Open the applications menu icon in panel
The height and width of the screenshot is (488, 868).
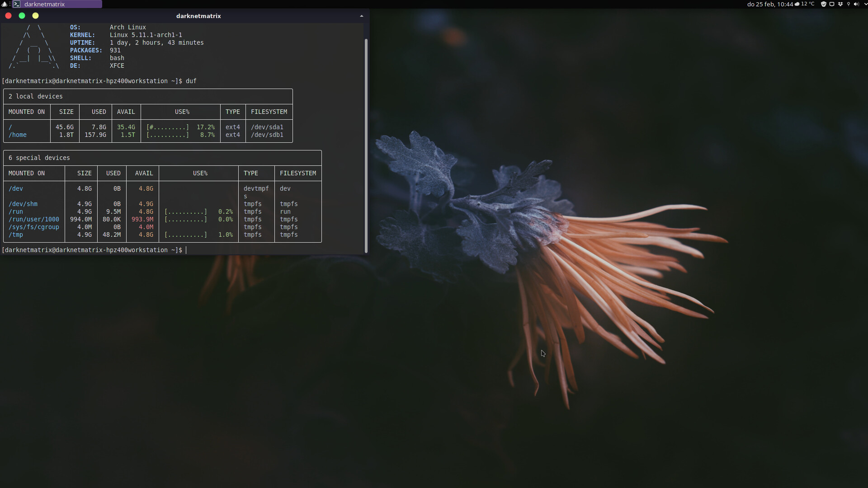pyautogui.click(x=4, y=4)
